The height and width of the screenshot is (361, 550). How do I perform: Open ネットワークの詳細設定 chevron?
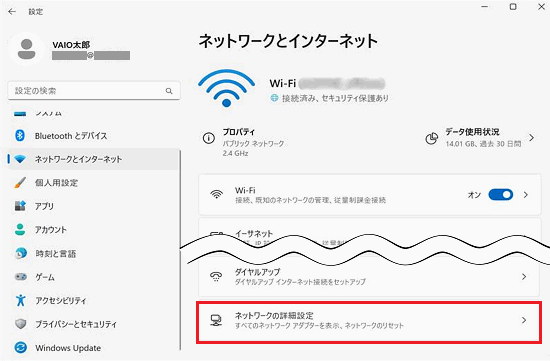coord(524,320)
